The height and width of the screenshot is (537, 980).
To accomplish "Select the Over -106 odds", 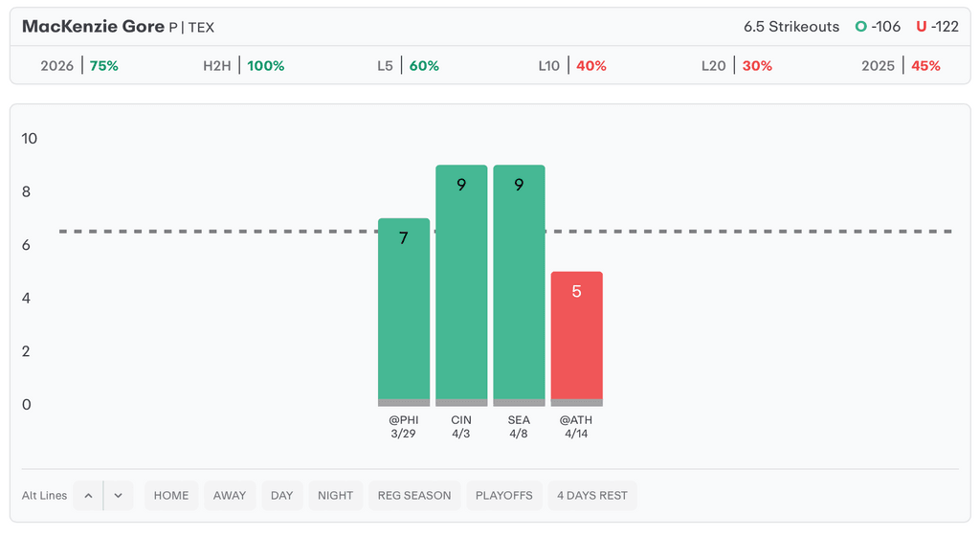I will point(879,27).
